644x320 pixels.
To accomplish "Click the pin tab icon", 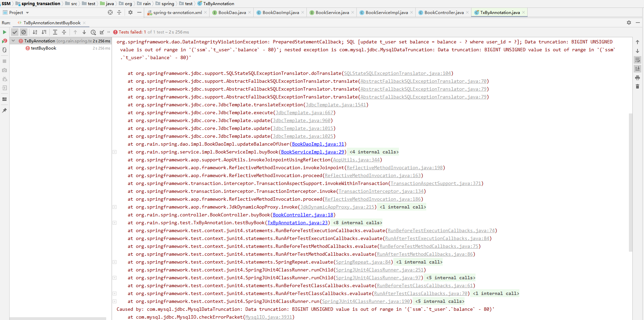I will (4, 110).
